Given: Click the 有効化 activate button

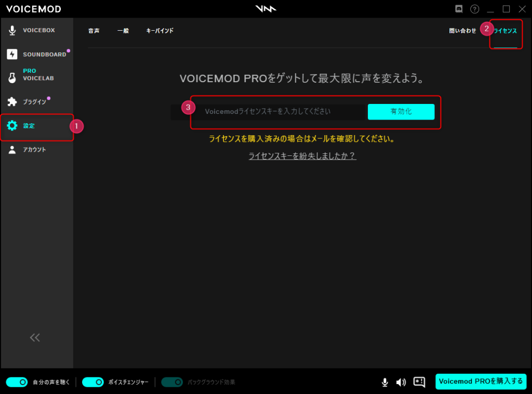Looking at the screenshot, I should (401, 112).
